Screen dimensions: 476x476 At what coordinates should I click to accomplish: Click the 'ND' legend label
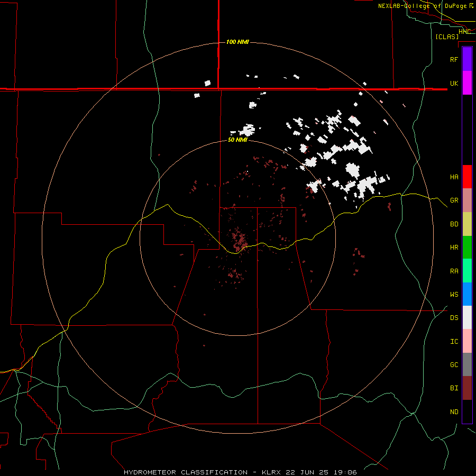(x=454, y=412)
